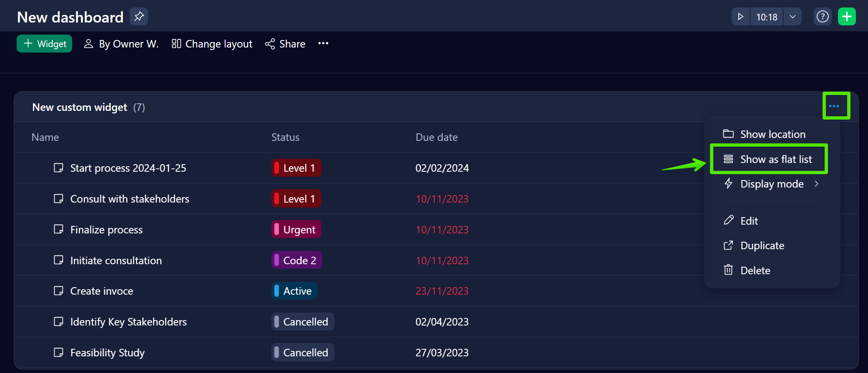The image size is (868, 373).
Task: Open the Create invoce task
Action: (101, 291)
